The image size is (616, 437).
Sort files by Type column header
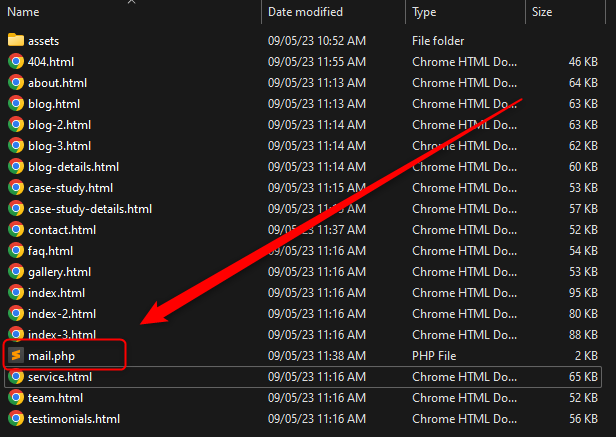424,12
